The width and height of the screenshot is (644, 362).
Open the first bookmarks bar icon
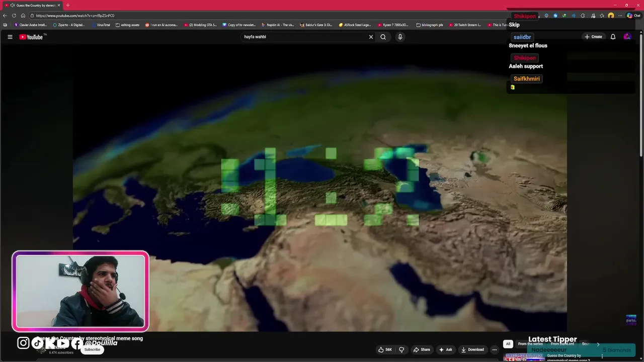(x=5, y=25)
